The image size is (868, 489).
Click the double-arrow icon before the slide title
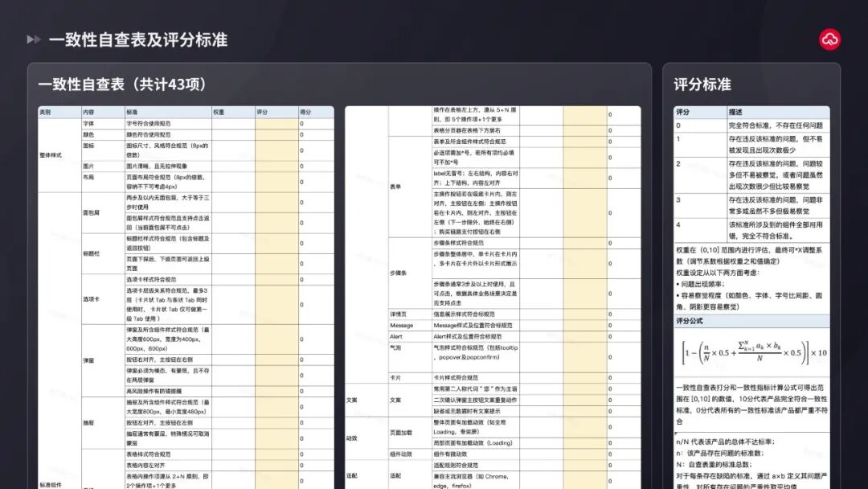pyautogui.click(x=33, y=39)
